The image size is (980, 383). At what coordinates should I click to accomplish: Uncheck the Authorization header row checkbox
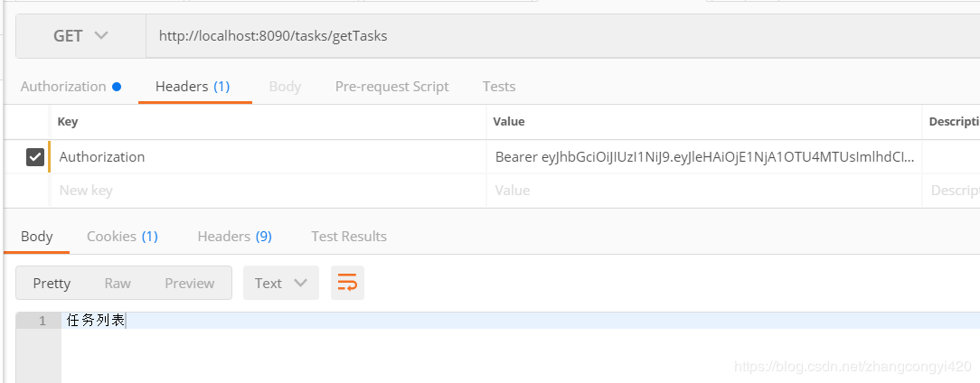pyautogui.click(x=35, y=157)
